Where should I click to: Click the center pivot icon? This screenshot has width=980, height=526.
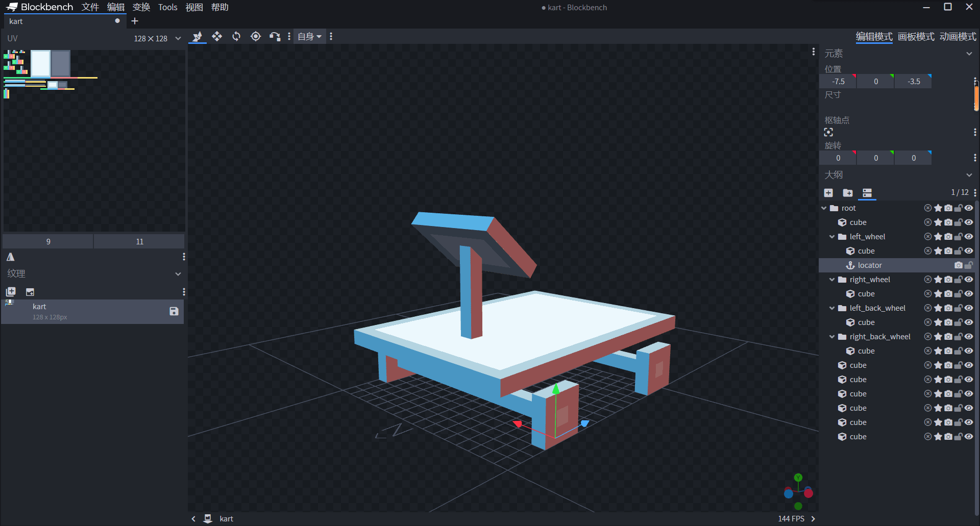pyautogui.click(x=828, y=132)
